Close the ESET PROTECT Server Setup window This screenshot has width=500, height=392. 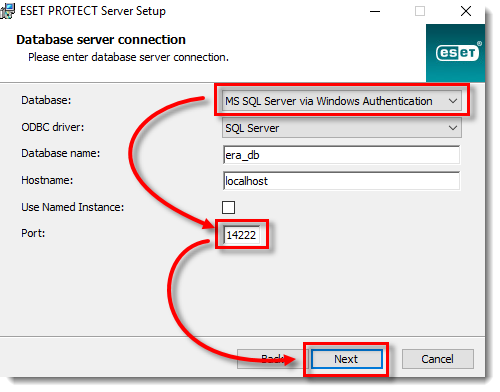pyautogui.click(x=466, y=11)
